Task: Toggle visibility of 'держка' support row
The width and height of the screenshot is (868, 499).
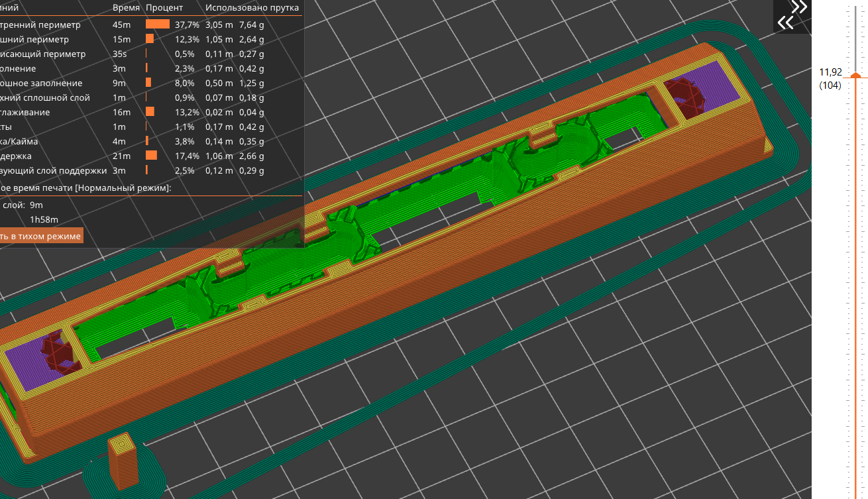Action: pyautogui.click(x=16, y=156)
